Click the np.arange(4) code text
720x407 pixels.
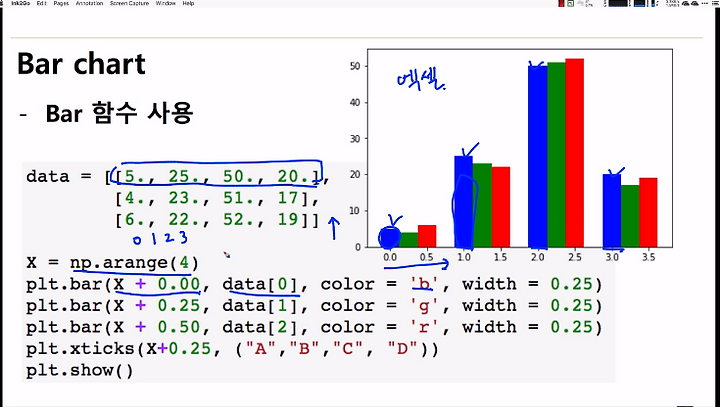pyautogui.click(x=134, y=263)
